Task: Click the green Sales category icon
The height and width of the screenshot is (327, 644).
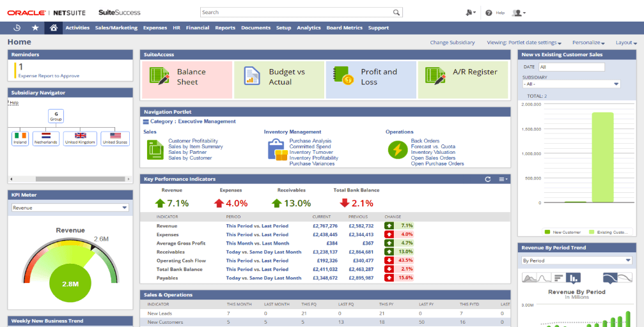Action: 155,149
